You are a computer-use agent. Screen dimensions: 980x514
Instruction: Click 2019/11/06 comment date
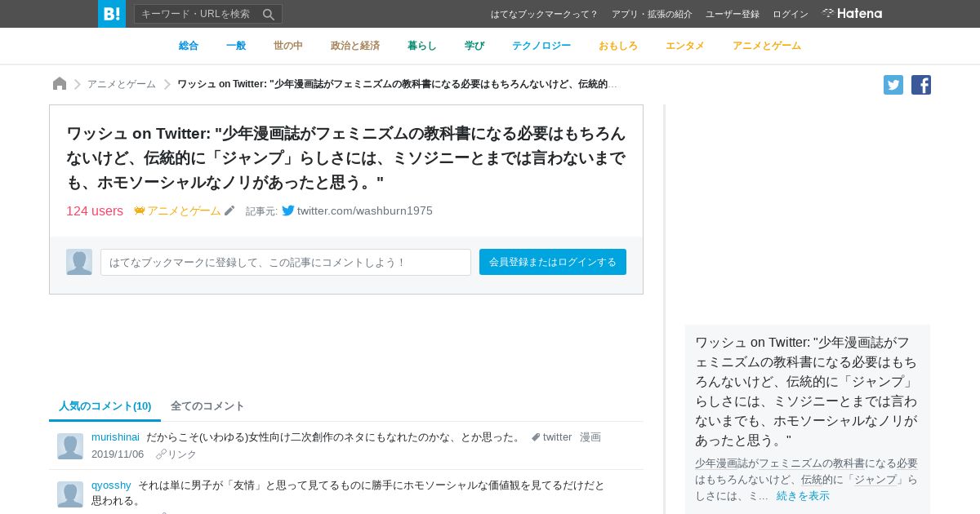click(x=118, y=454)
